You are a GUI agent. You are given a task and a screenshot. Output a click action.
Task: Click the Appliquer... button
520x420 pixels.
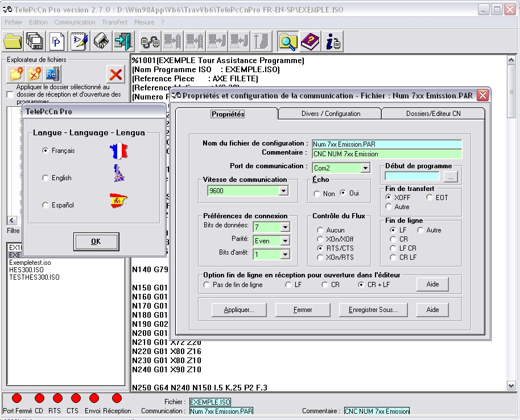(239, 310)
